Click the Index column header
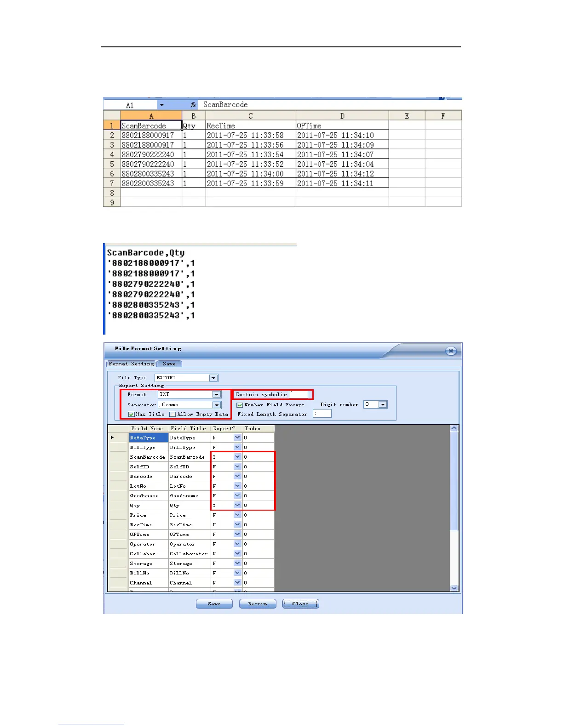This screenshot has height=728, width=563. click(258, 428)
